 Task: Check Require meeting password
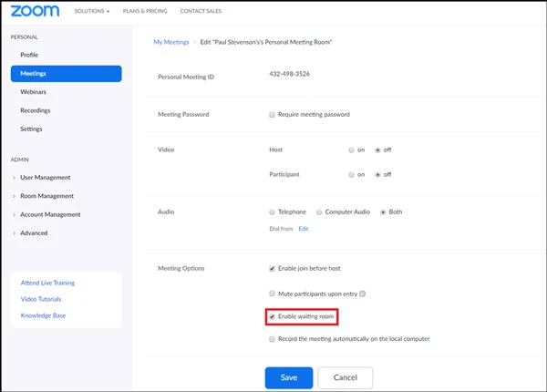(272, 115)
